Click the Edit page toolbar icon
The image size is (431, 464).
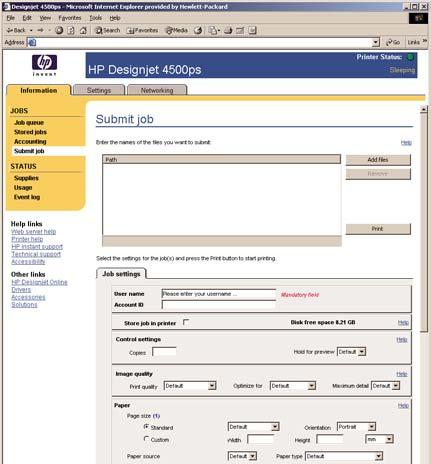[240, 31]
